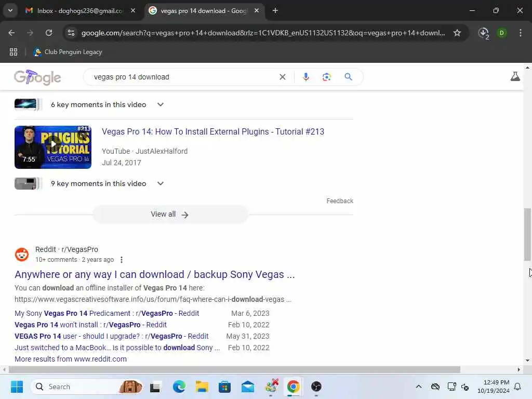Viewport: 532px width, 399px height.
Task: Start voice search with microphone icon
Action: 305,77
